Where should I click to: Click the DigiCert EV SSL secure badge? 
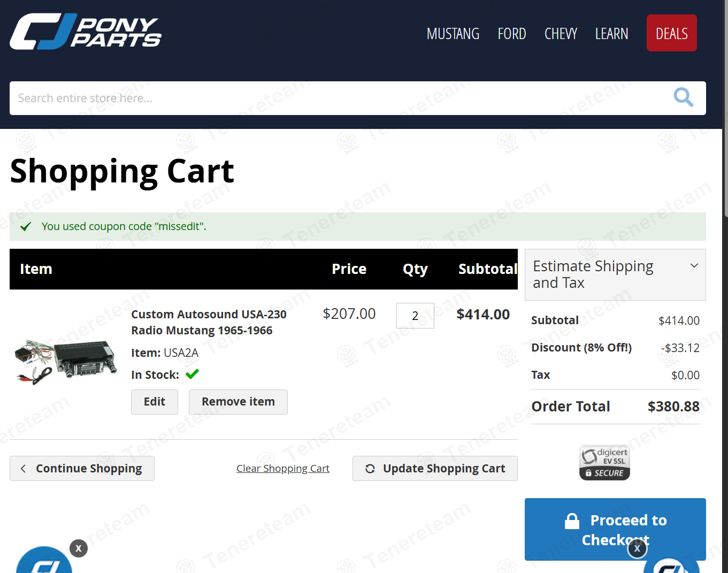tap(604, 462)
